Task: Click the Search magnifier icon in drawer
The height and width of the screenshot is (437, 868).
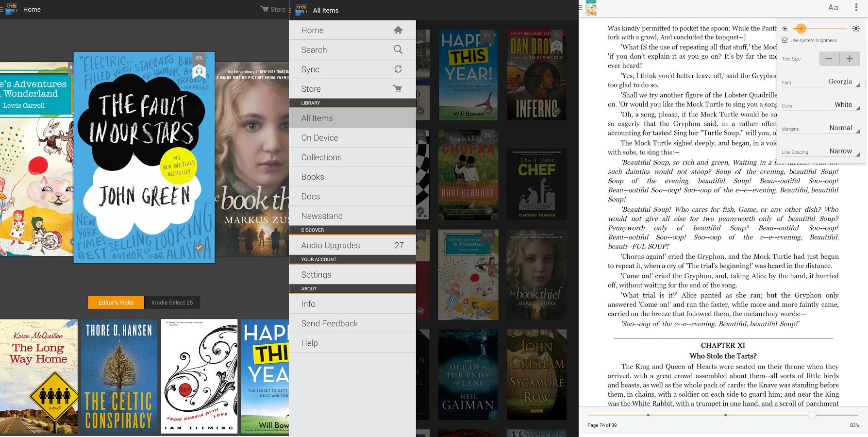Action: 398,50
